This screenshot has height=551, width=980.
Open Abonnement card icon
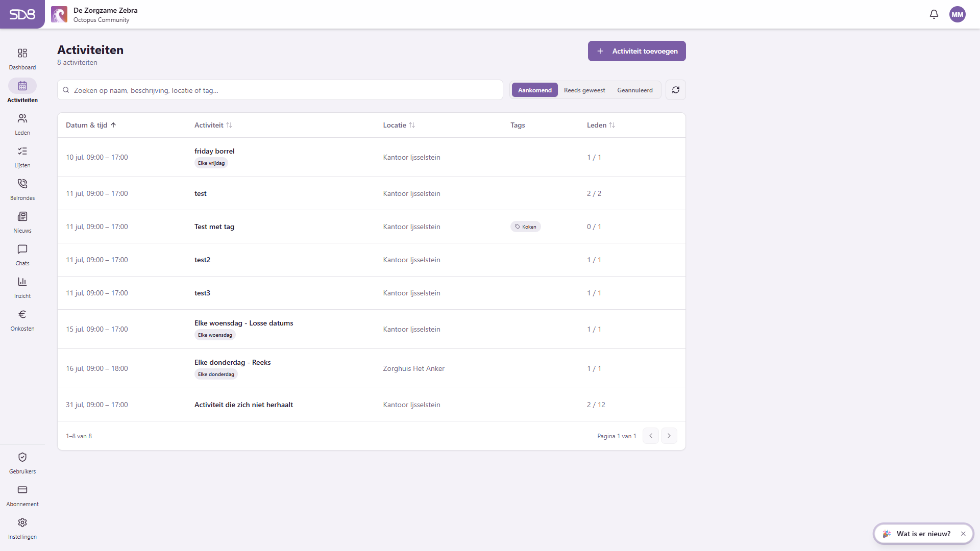tap(22, 490)
